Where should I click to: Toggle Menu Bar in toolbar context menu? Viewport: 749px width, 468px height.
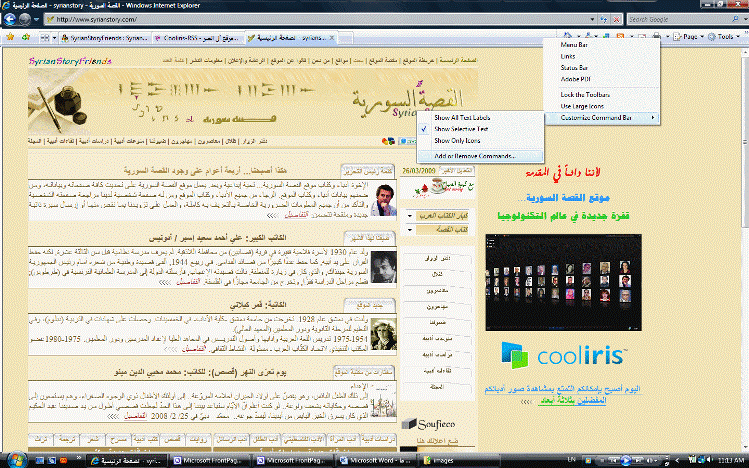click(x=602, y=44)
